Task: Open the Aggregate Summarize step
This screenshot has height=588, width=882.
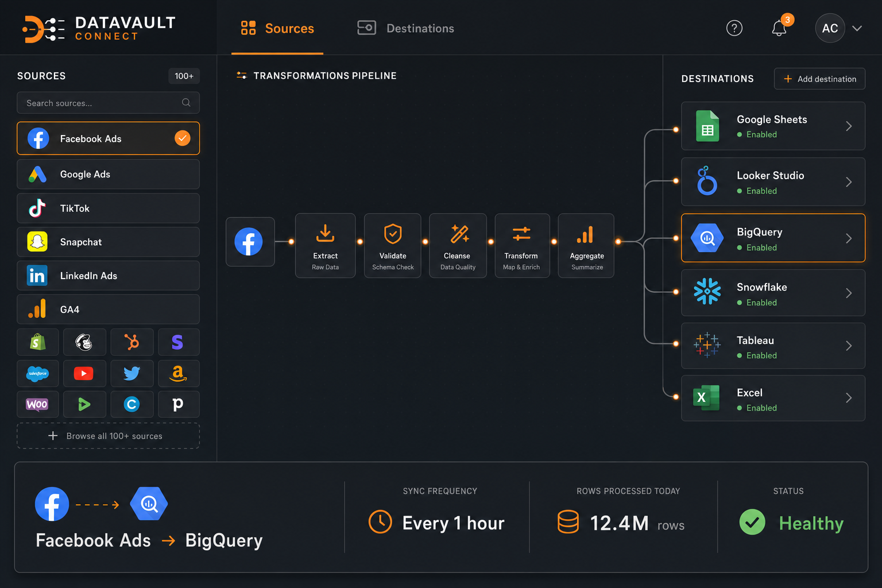Action: coord(586,246)
